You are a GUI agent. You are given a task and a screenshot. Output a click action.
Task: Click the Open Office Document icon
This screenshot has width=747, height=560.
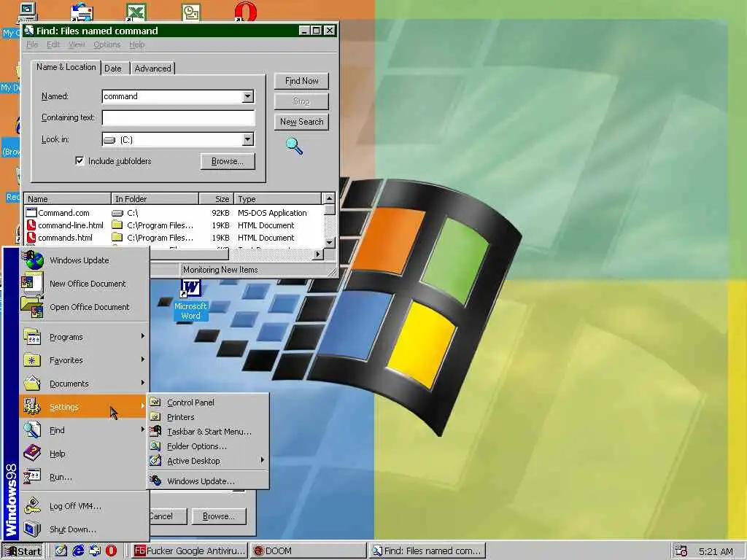32,307
